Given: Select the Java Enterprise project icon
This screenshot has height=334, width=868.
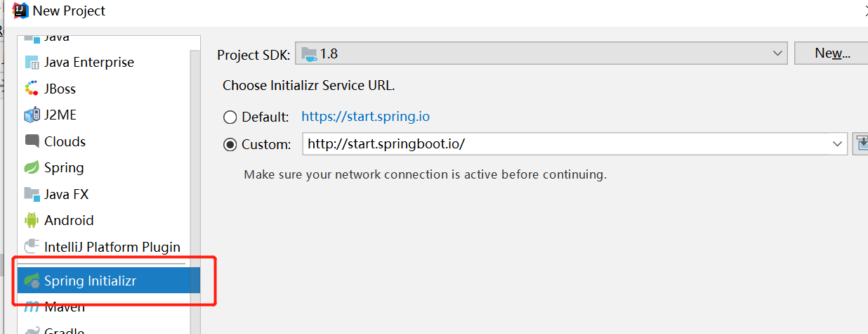Looking at the screenshot, I should tap(32, 63).
